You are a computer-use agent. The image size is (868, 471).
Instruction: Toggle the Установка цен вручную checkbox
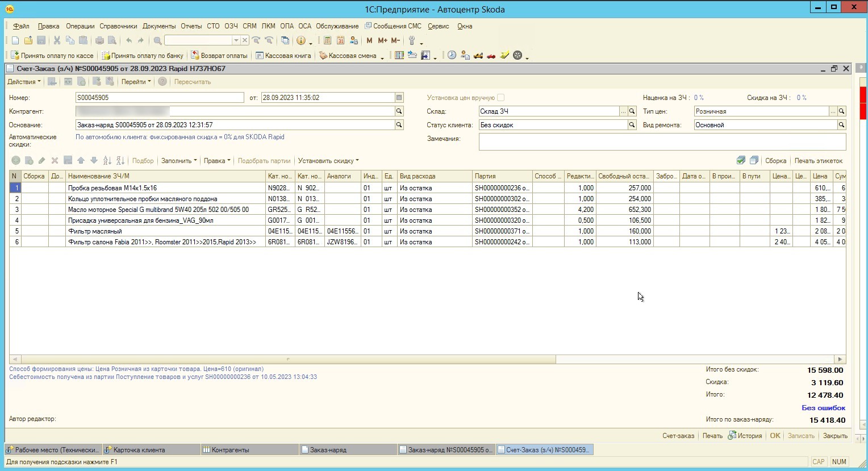click(x=500, y=98)
